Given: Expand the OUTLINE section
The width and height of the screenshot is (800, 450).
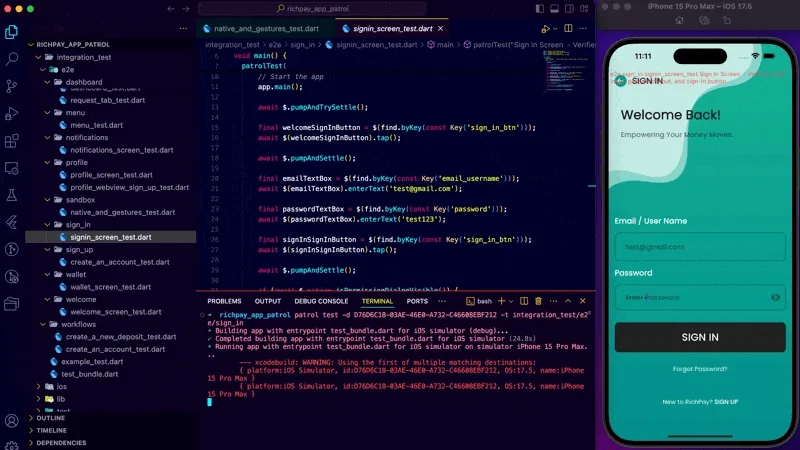Looking at the screenshot, I should 50,418.
